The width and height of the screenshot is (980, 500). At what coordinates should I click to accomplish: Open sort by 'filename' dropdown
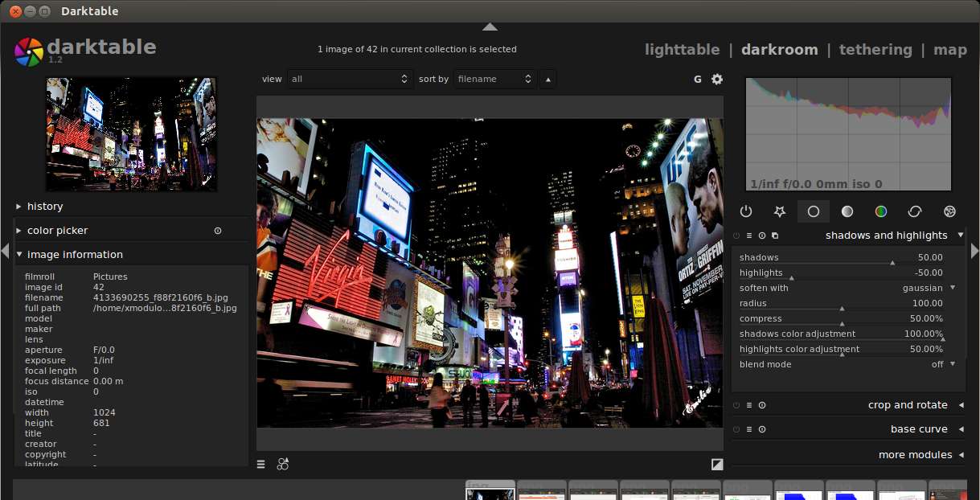(494, 79)
